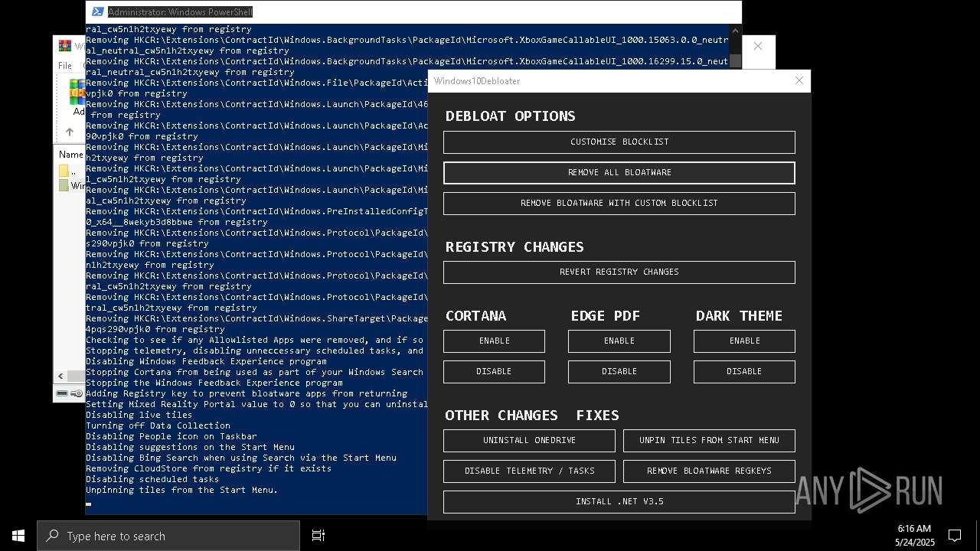Click the PowerShell title bar icon
This screenshot has width=980, height=551.
point(97,11)
